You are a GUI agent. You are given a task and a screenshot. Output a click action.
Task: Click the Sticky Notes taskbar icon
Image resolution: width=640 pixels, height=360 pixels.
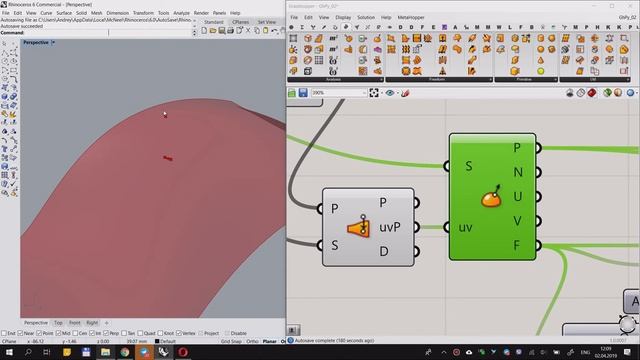tap(67, 352)
